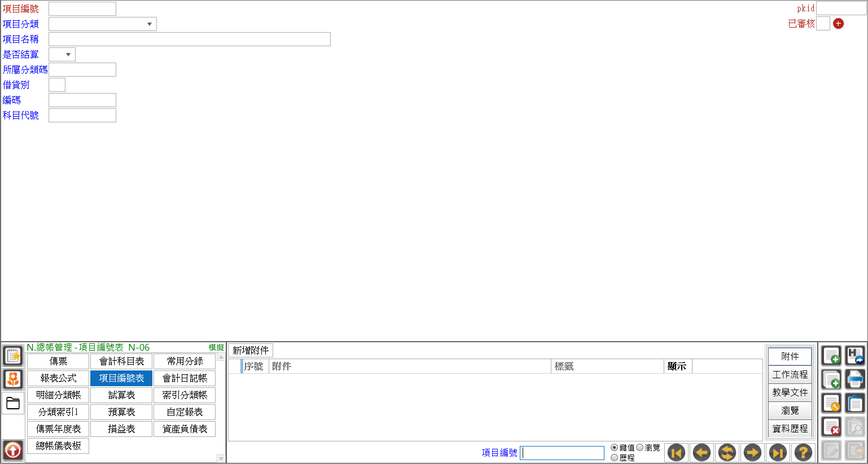This screenshot has width=868, height=464.
Task: Open the 總帳儀表板 module
Action: 58,446
